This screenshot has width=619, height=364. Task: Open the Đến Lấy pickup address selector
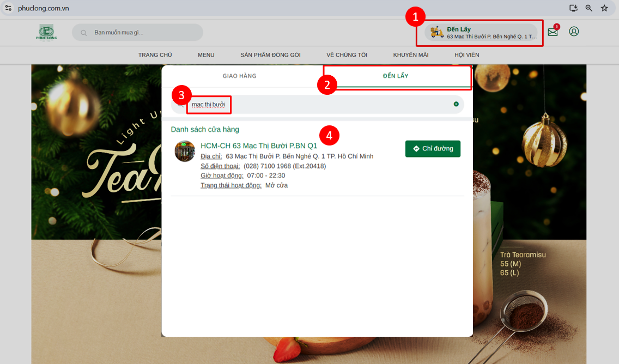490,33
